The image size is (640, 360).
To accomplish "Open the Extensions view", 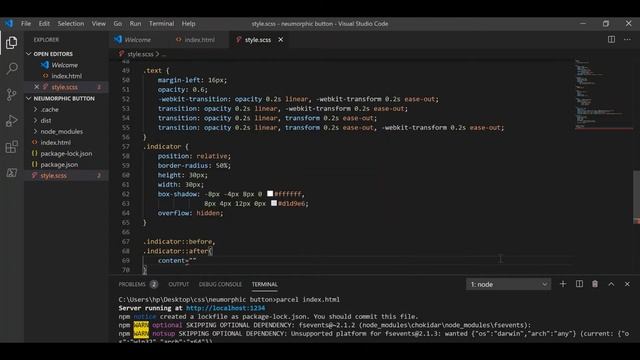I will point(12,147).
